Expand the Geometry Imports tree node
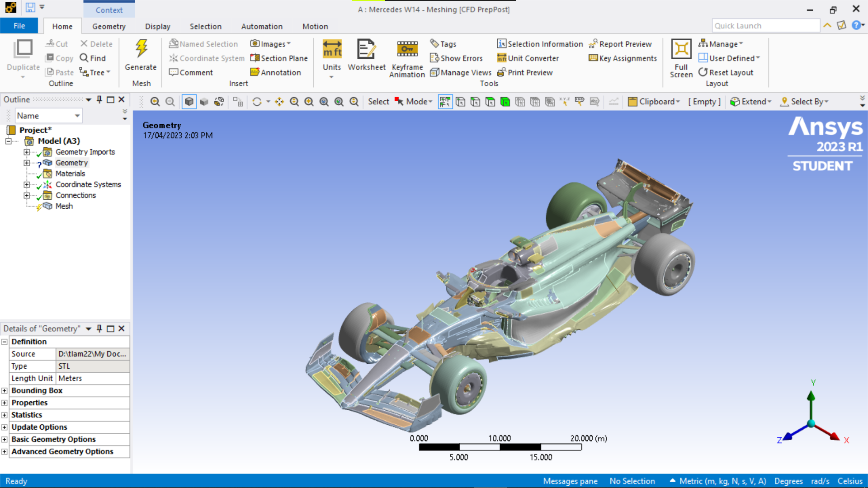 point(27,152)
